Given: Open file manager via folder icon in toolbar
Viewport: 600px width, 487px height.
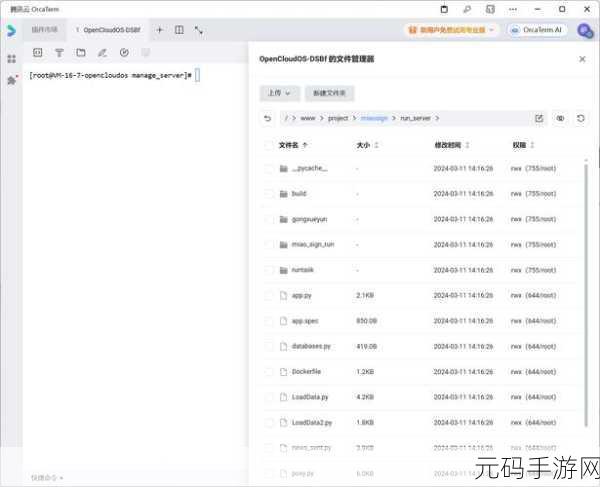Looking at the screenshot, I should pyautogui.click(x=81, y=52).
